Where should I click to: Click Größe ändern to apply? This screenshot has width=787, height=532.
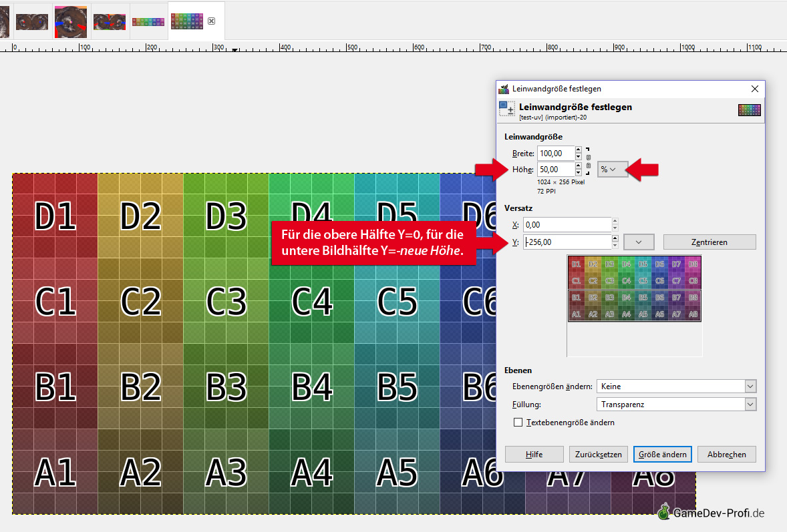coord(662,455)
